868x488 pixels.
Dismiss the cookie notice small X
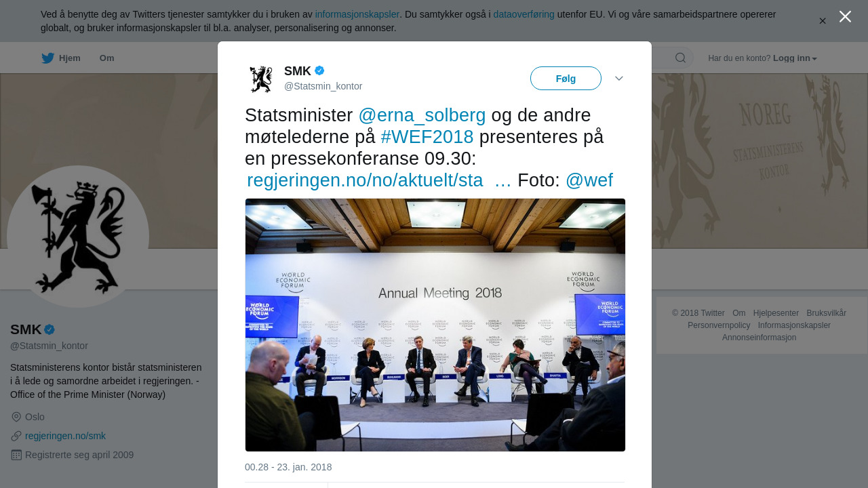823,21
